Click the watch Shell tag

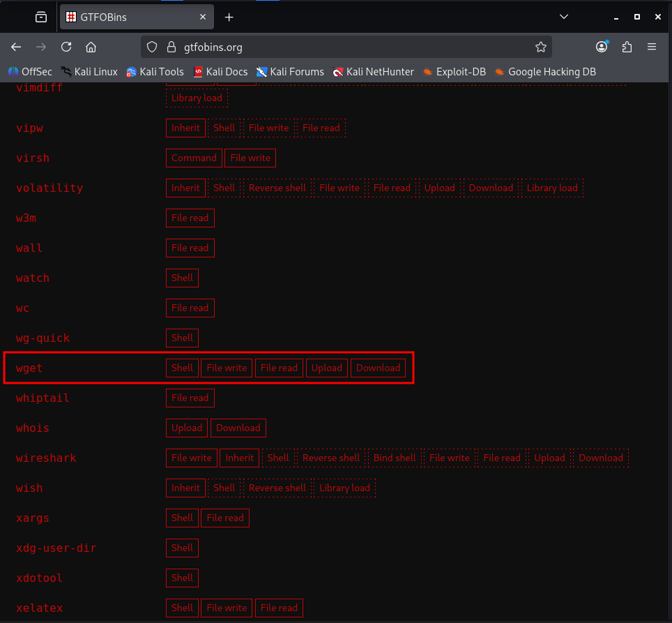point(182,278)
